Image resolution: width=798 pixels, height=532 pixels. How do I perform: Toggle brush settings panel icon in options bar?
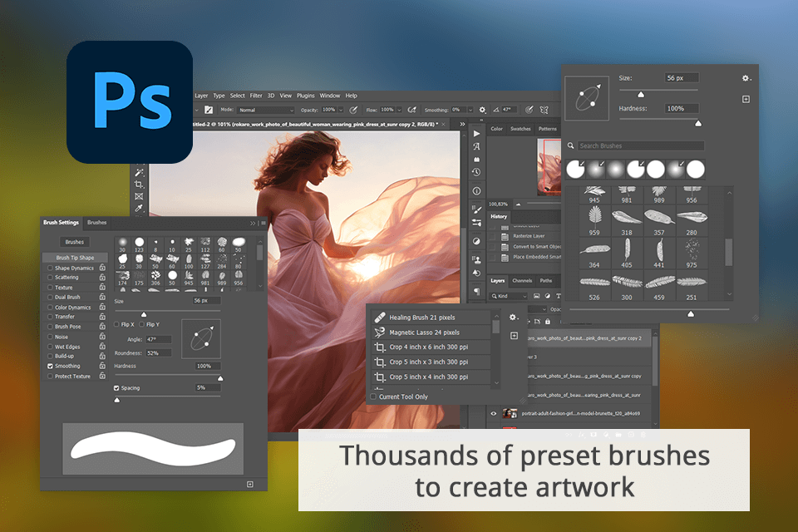tap(209, 110)
